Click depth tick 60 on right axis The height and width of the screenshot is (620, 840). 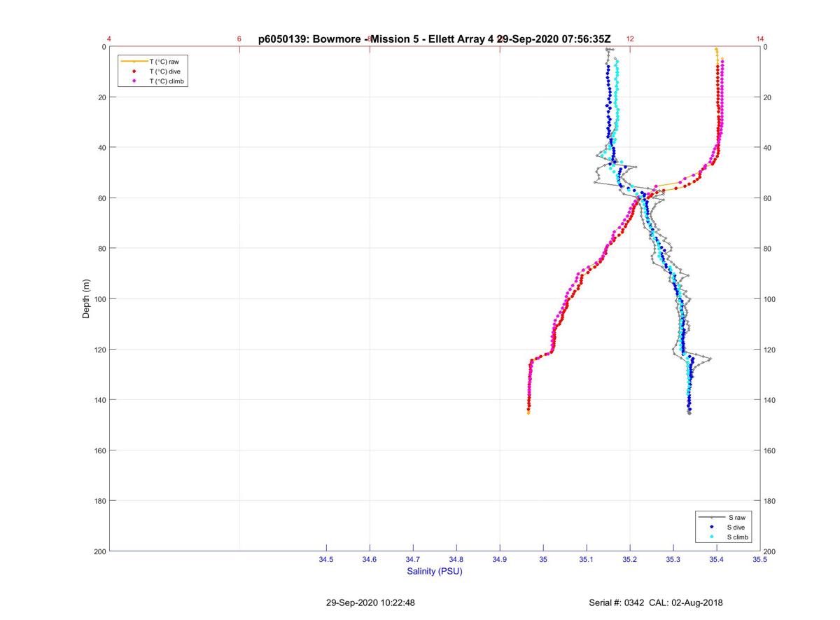tap(768, 198)
